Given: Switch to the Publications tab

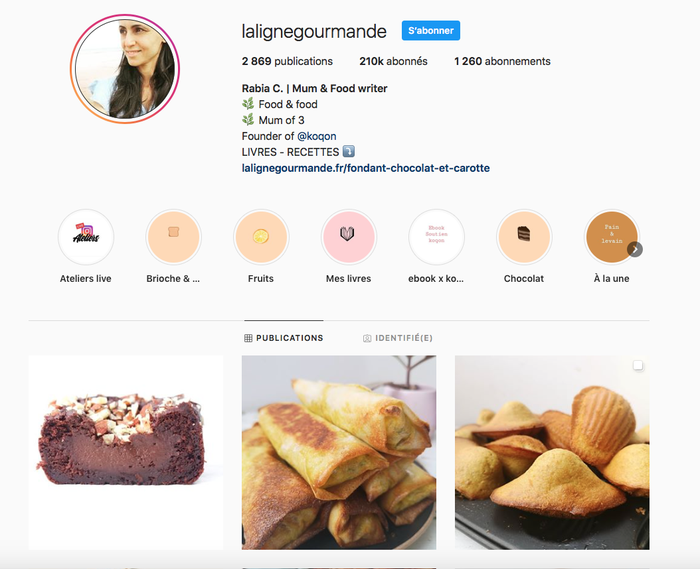Looking at the screenshot, I should pyautogui.click(x=283, y=338).
